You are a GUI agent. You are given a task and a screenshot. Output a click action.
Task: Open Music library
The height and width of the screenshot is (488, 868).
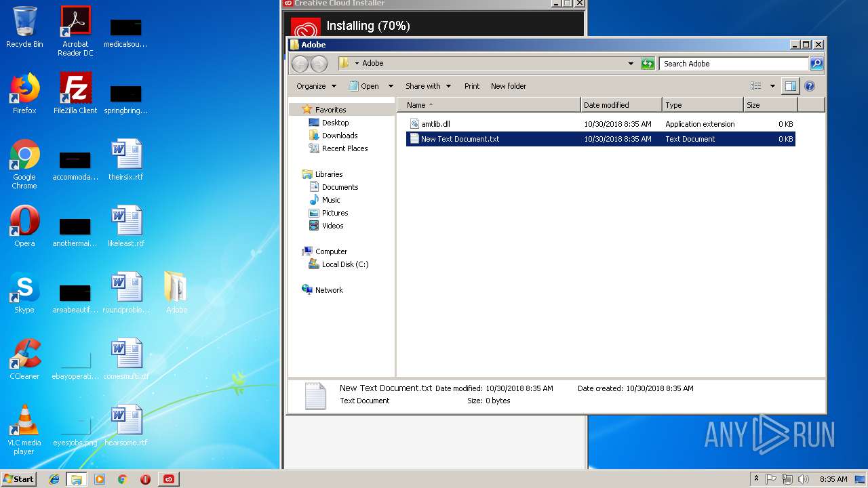click(331, 200)
